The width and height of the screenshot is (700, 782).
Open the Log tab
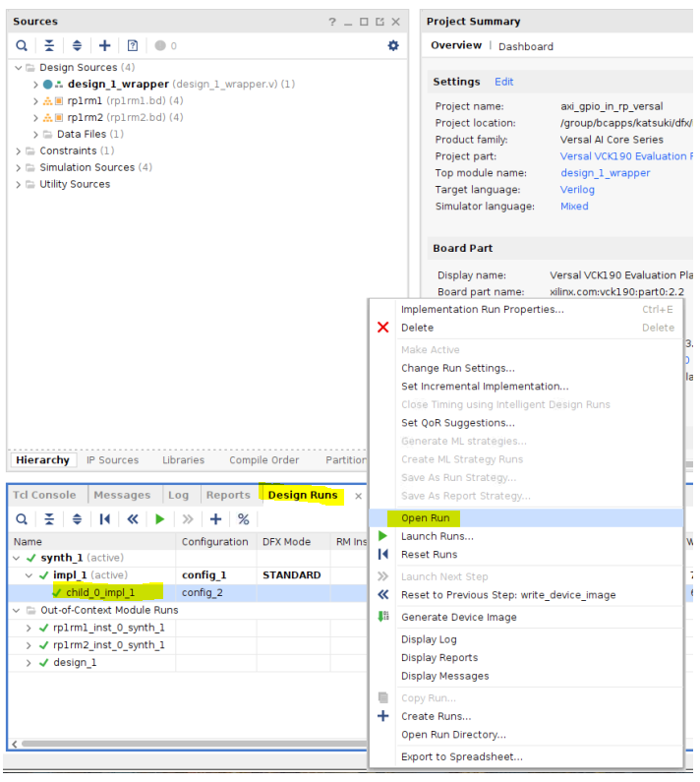(179, 495)
